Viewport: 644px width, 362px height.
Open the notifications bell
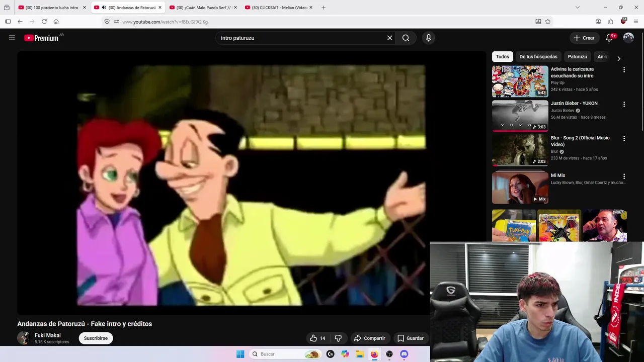click(609, 38)
